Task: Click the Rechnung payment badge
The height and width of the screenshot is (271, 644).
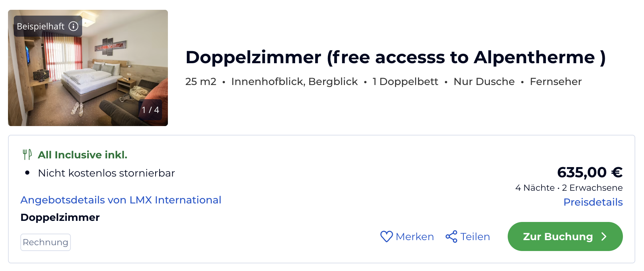Action: [45, 242]
